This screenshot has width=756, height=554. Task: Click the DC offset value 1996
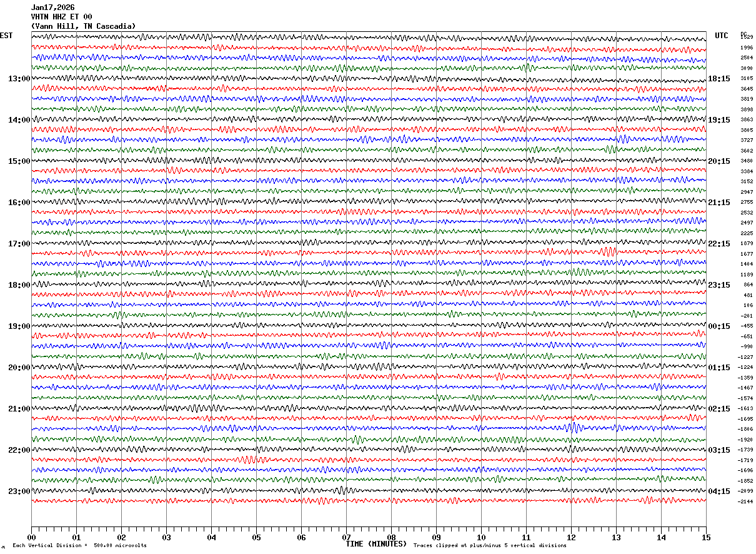[747, 48]
